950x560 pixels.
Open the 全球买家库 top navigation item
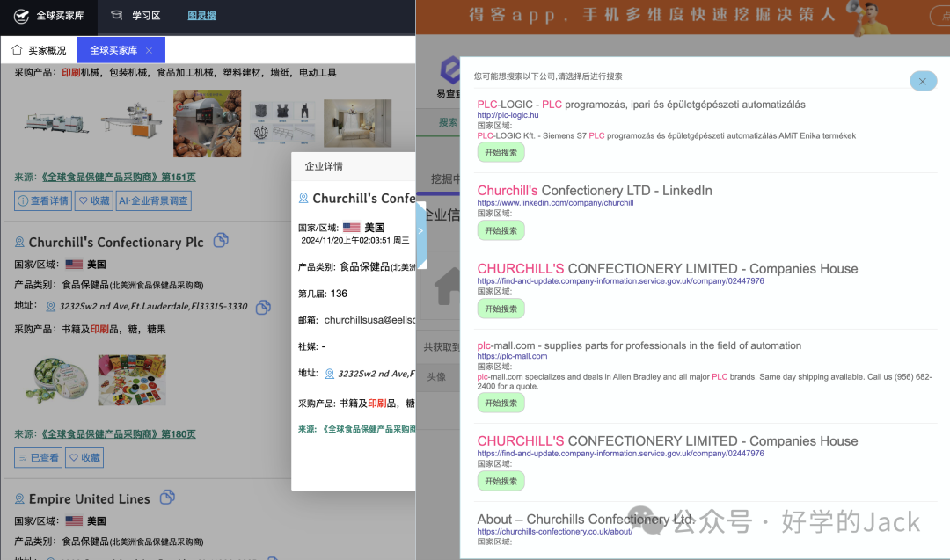[49, 16]
